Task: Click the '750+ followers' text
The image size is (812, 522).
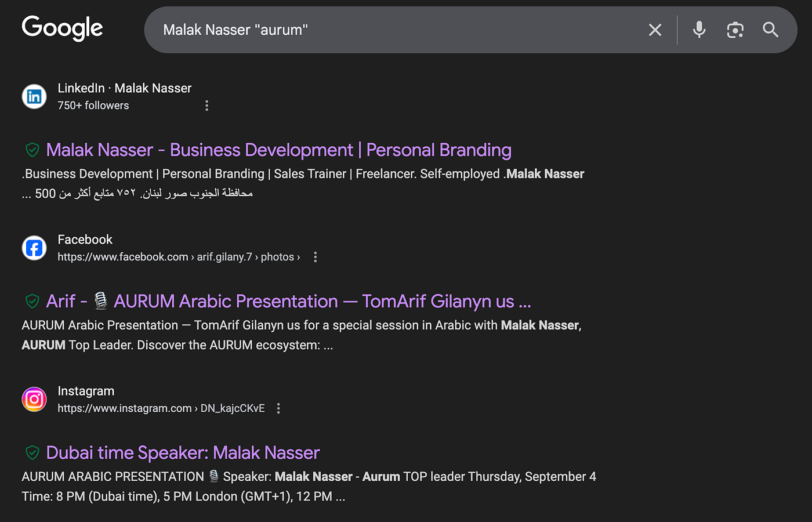Action: (x=93, y=106)
